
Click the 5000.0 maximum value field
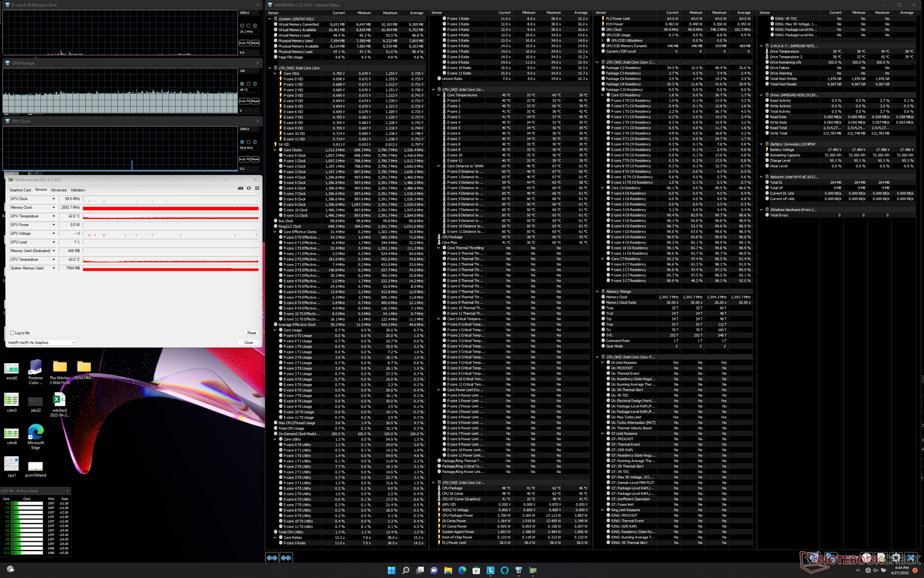(249, 13)
